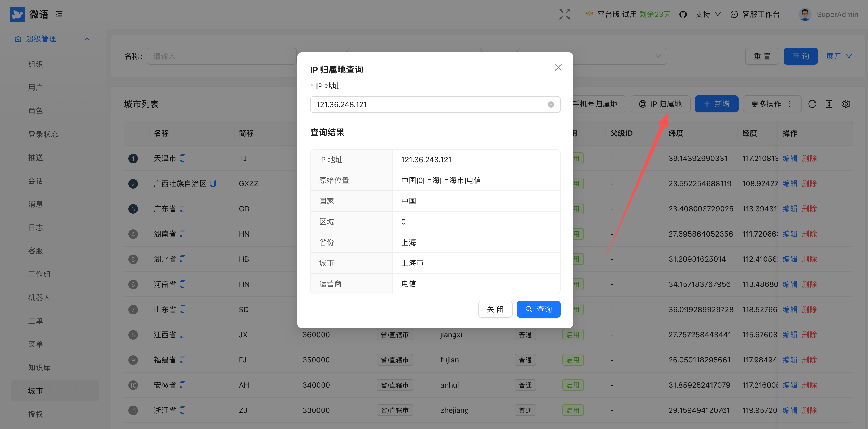Image resolution: width=868 pixels, height=429 pixels.
Task: Click the blue 查询 button in dialog
Action: pyautogui.click(x=538, y=309)
